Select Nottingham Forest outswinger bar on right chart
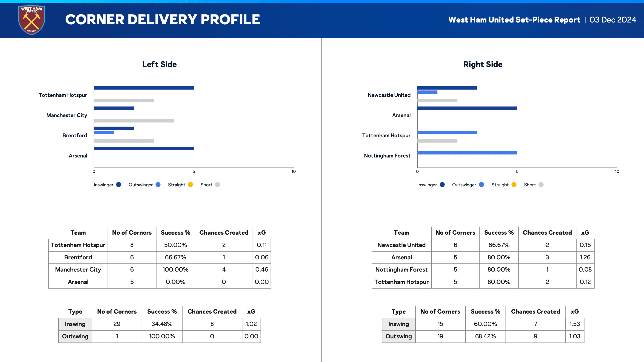The width and height of the screenshot is (644, 362). click(x=467, y=153)
